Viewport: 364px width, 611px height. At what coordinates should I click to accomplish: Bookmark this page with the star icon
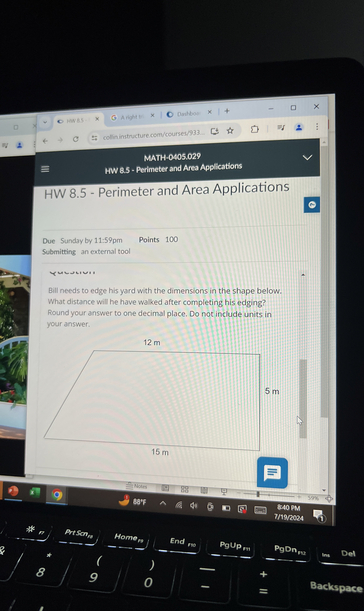(230, 131)
